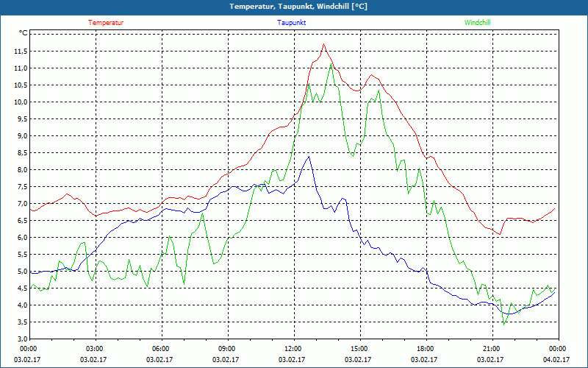Click the 8,0 y-axis value
This screenshot has height=368, width=588.
coord(22,170)
